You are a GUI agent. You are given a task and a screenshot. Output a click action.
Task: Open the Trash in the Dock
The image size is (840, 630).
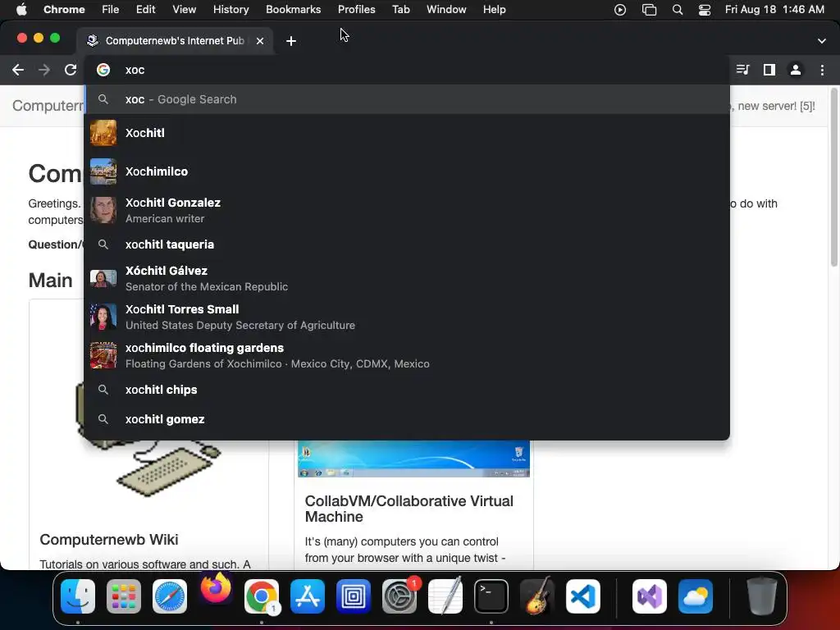pos(761,596)
